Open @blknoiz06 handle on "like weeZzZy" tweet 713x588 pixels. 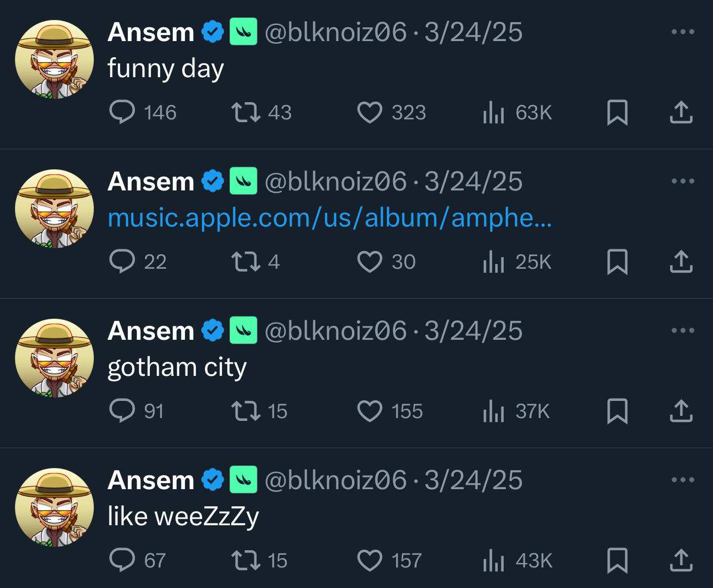(336, 480)
